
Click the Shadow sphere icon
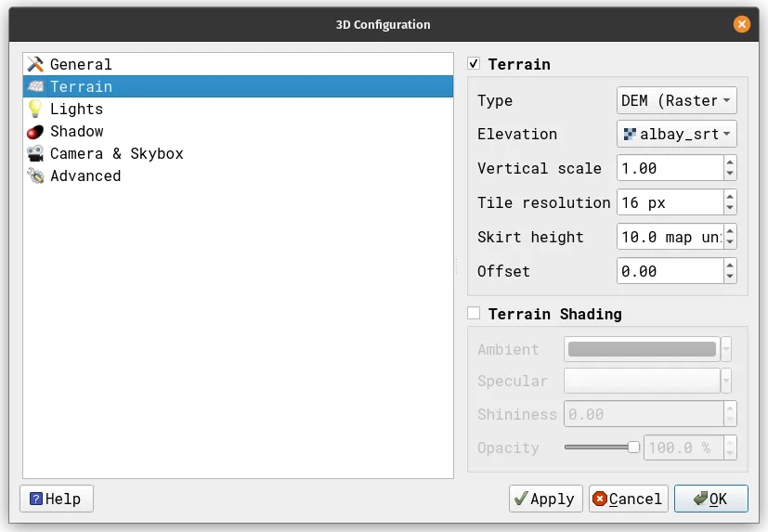point(36,131)
